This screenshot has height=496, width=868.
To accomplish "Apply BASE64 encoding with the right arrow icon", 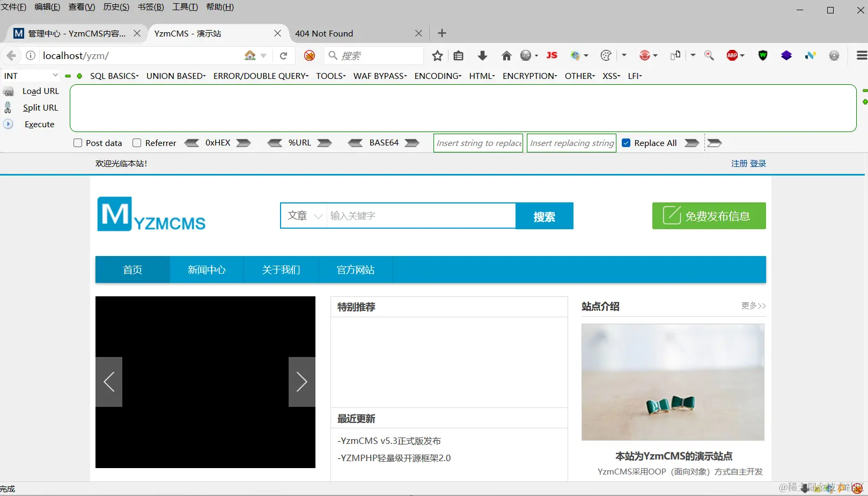I will point(411,142).
